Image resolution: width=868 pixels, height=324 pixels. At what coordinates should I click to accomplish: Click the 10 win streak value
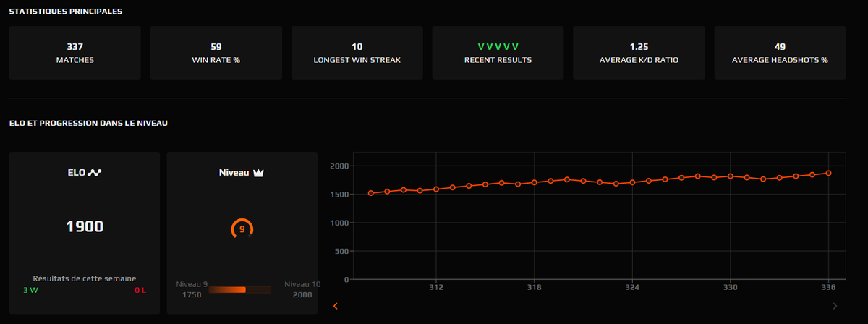(357, 46)
